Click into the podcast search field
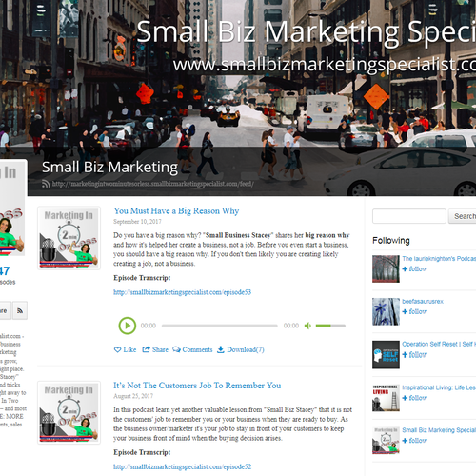476x476 pixels. 409,216
